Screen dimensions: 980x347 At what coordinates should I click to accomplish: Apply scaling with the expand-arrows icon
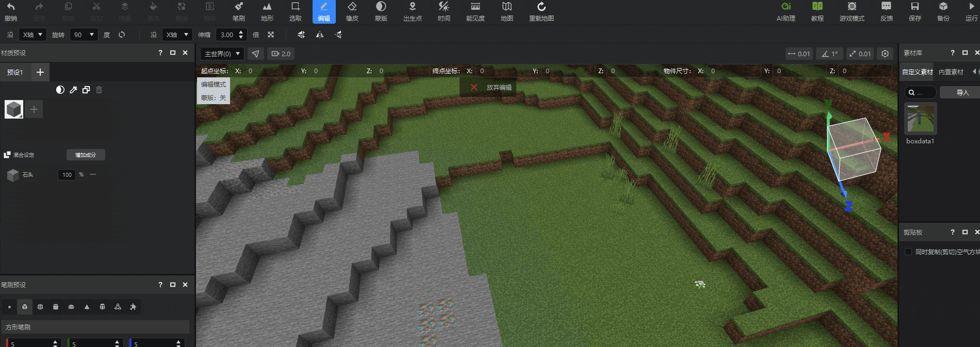(271, 35)
